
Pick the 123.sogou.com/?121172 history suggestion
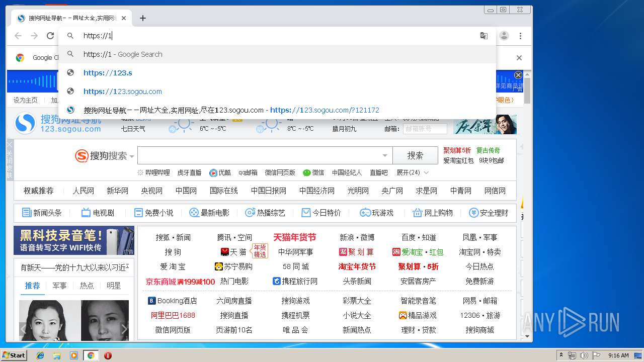(x=277, y=110)
